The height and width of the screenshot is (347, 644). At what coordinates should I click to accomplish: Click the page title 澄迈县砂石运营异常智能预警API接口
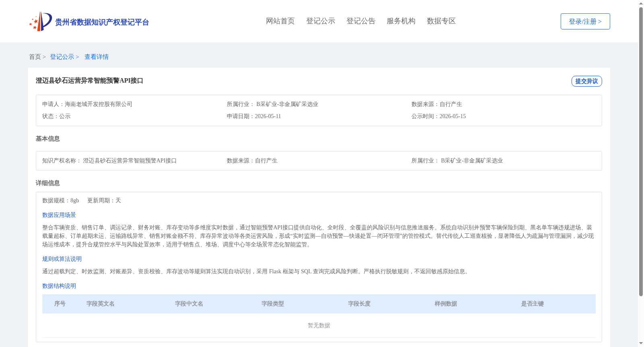tap(89, 81)
